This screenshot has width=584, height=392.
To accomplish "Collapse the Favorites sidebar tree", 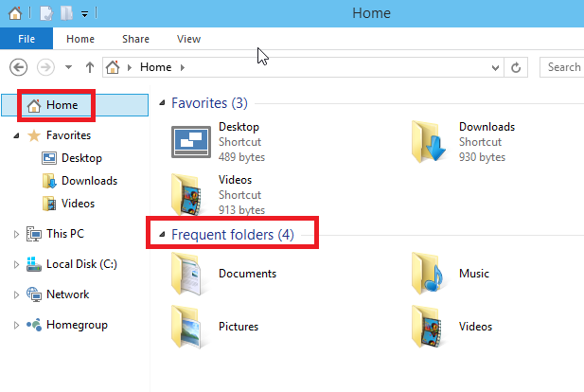I will pos(16,135).
